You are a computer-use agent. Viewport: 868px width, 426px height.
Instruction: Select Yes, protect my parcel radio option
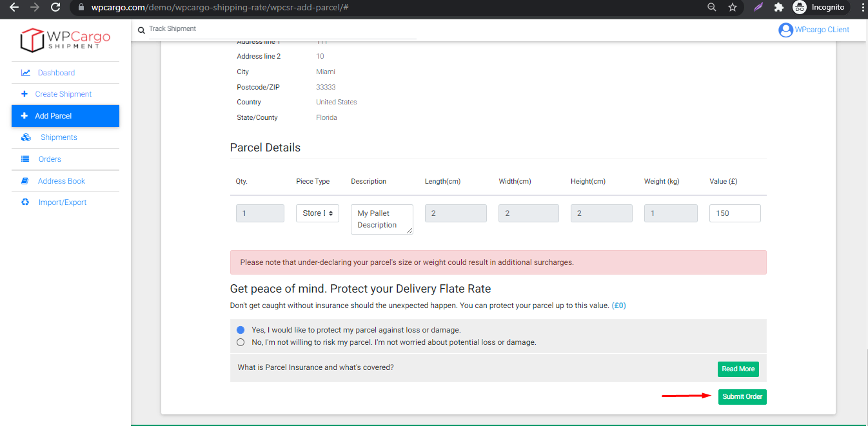[241, 329]
